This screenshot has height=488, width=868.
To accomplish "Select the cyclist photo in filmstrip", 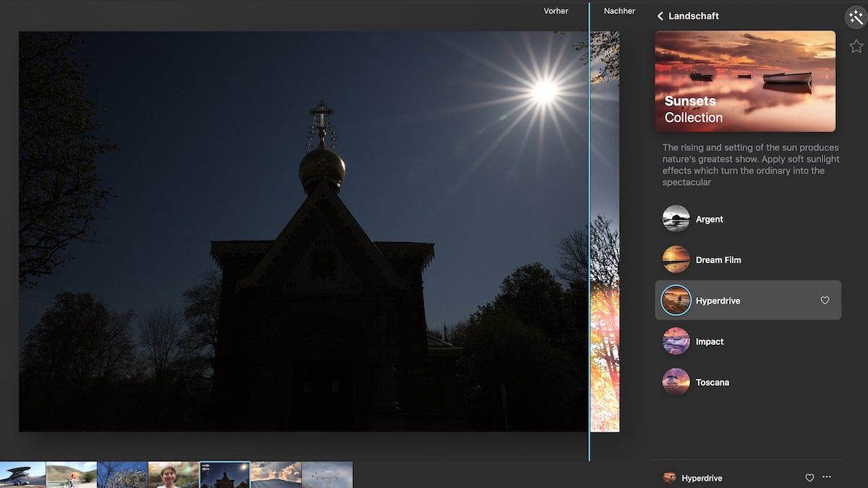I will coord(72,475).
